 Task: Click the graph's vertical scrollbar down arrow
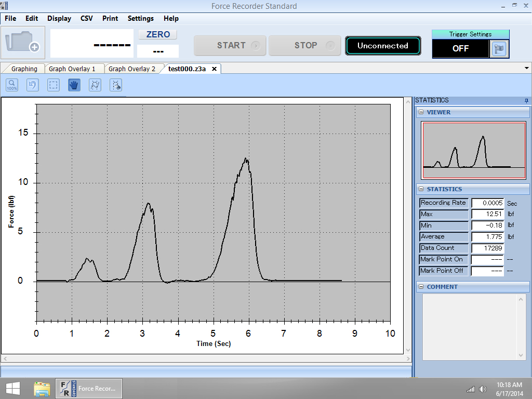tap(408, 350)
